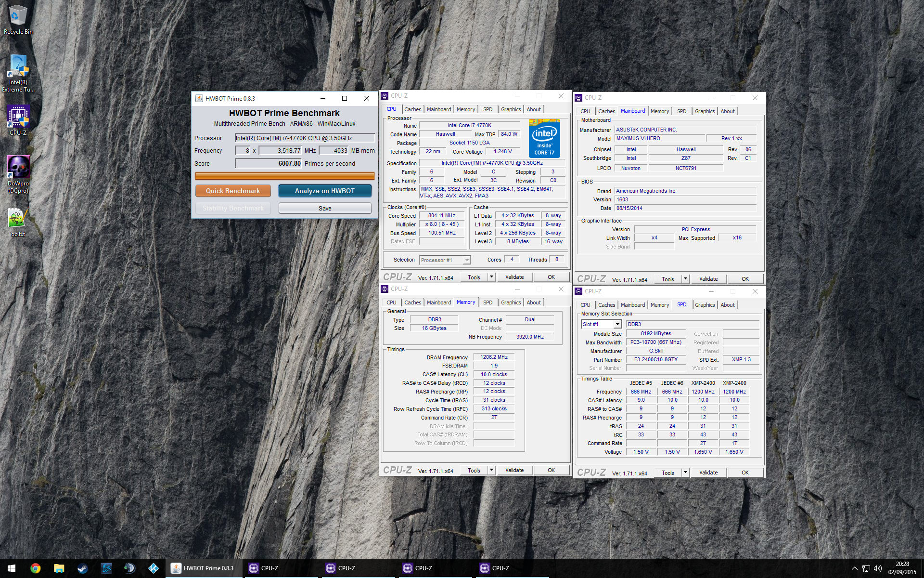Show hidden system tray icons
924x578 pixels.
854,568
